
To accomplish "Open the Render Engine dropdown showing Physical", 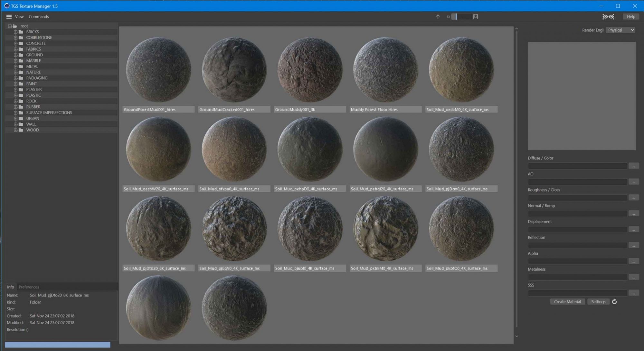I will 620,30.
